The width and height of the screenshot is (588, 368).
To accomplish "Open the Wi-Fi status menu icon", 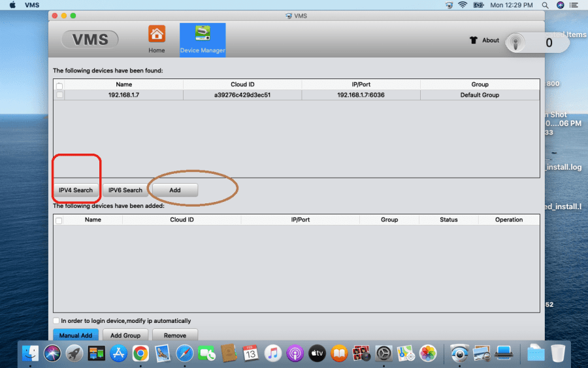I will point(463,5).
